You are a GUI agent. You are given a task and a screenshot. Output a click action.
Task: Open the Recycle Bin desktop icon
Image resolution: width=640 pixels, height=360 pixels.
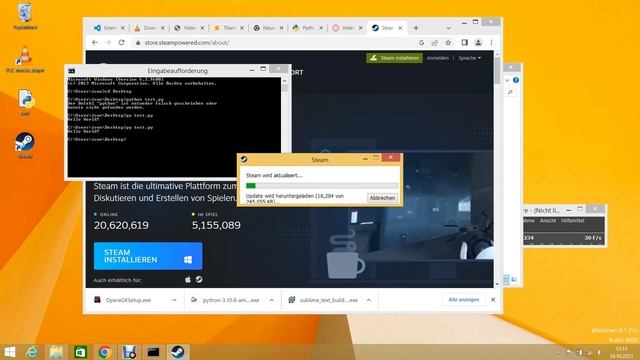point(25,16)
